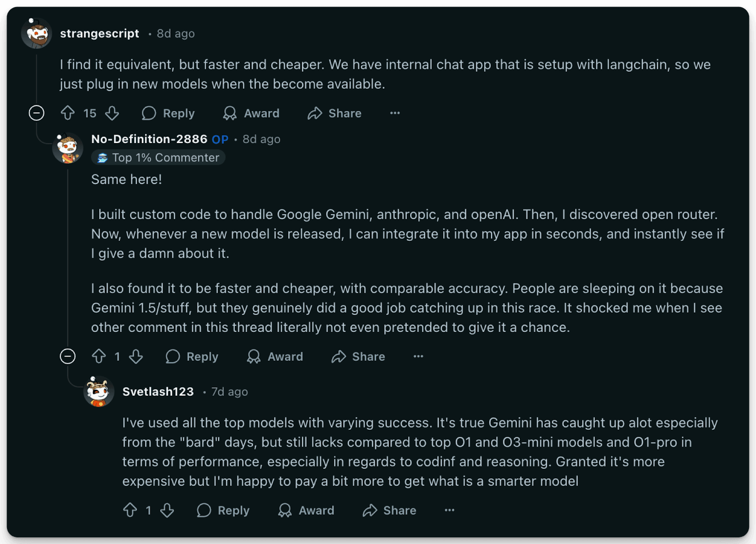Open strangescript's profile
Screen dimensions: 756x544
pos(100,34)
